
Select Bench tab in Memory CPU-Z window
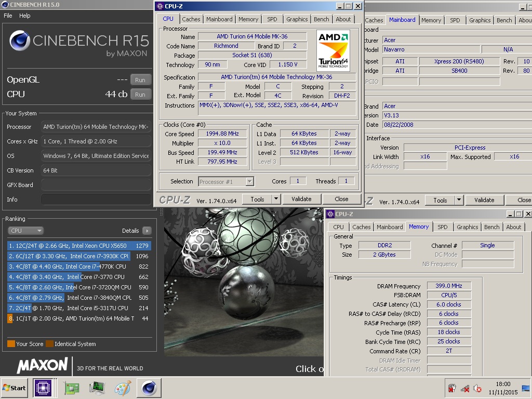click(x=491, y=227)
